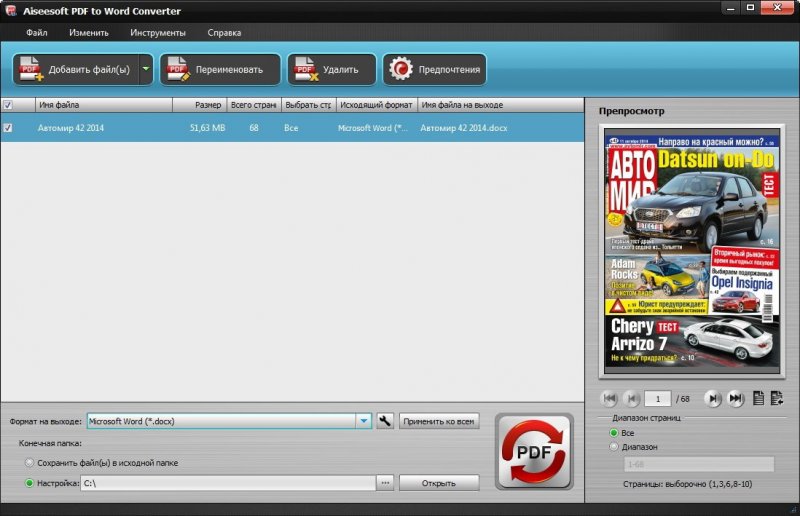The height and width of the screenshot is (516, 800).
Task: Open the Изменить menu
Action: pyautogui.click(x=89, y=33)
